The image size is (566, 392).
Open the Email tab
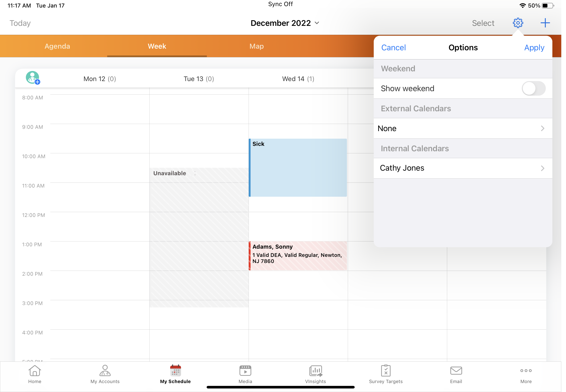456,374
